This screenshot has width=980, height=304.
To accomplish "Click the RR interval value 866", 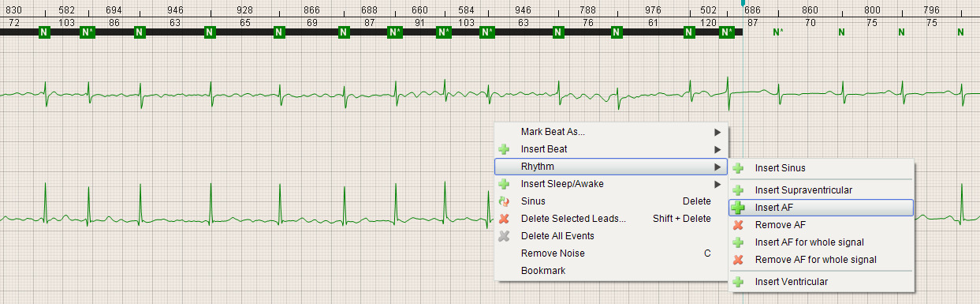I will coord(312,10).
